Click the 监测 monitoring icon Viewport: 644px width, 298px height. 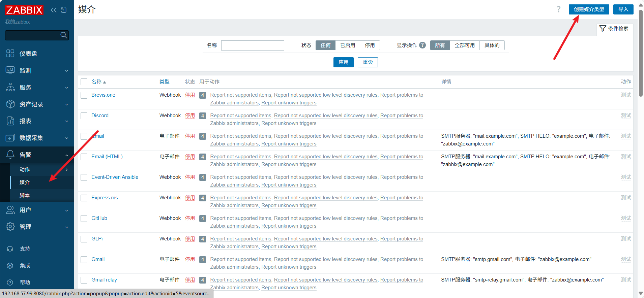pos(10,70)
